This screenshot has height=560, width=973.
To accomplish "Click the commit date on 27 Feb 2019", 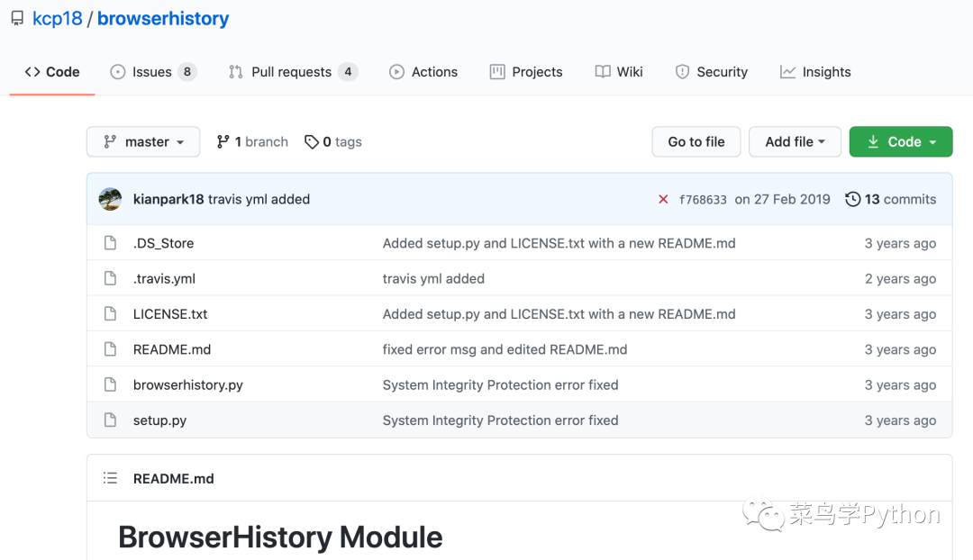I will 783,199.
